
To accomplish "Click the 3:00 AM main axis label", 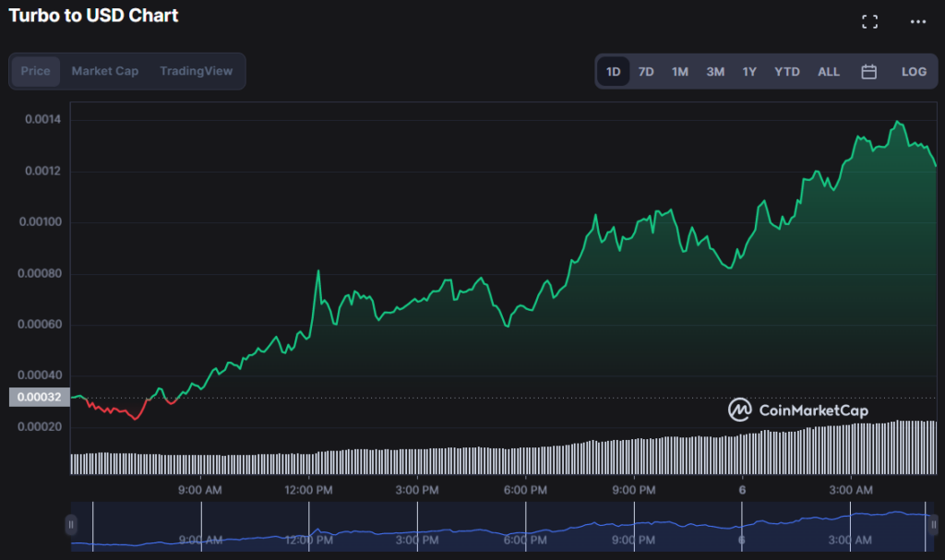I will click(851, 490).
